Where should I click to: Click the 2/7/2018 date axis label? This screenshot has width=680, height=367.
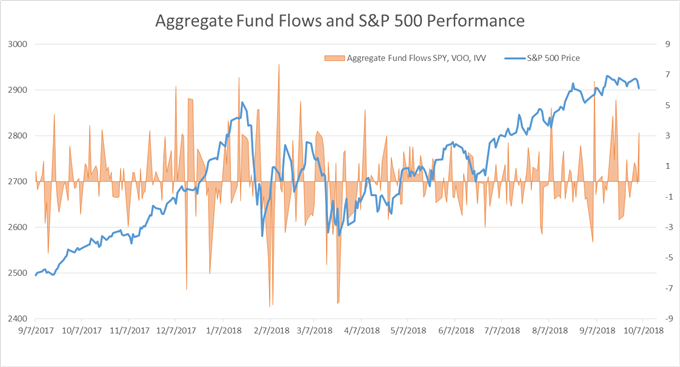(271, 331)
